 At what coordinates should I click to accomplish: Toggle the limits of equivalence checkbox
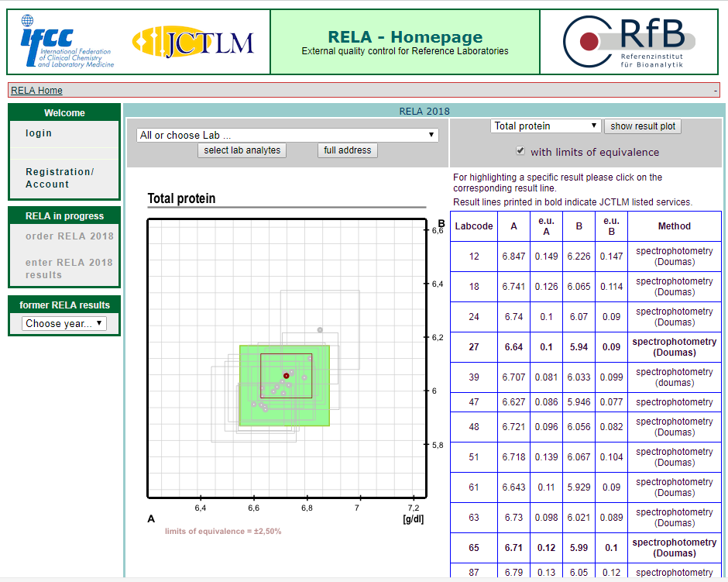point(520,151)
